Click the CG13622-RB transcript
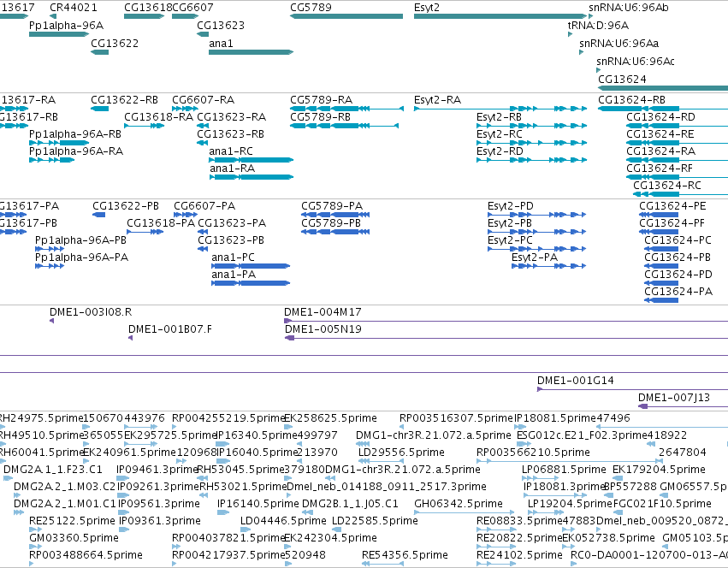Image resolution: width=728 pixels, height=568 pixels. click(x=99, y=109)
